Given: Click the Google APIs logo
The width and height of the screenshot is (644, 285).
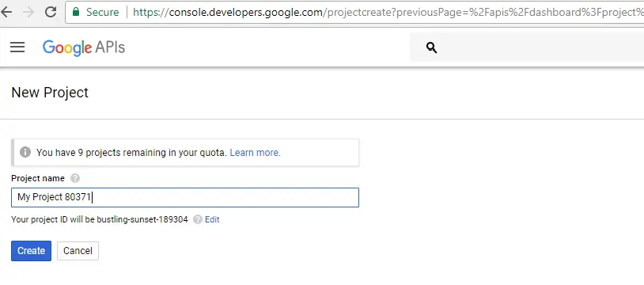Looking at the screenshot, I should click(x=84, y=47).
